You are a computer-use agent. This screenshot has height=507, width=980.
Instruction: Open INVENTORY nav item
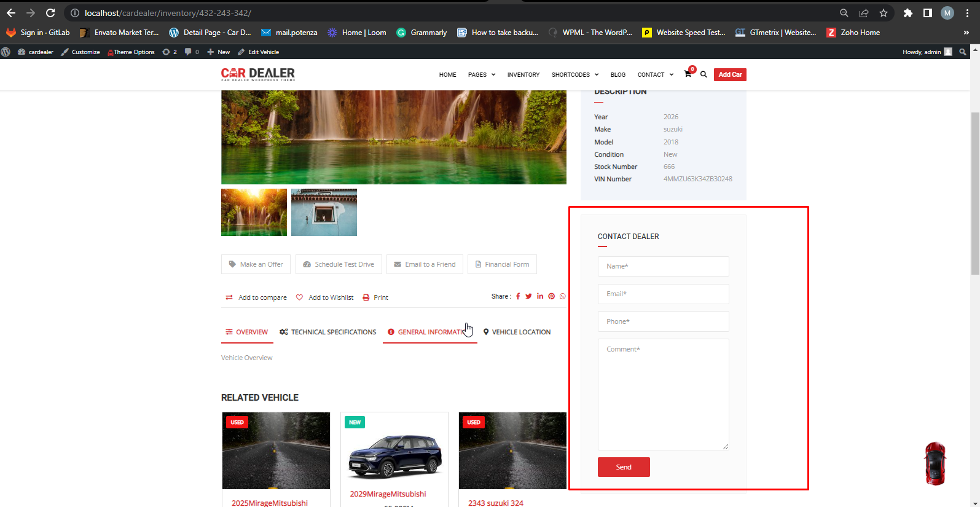523,75
